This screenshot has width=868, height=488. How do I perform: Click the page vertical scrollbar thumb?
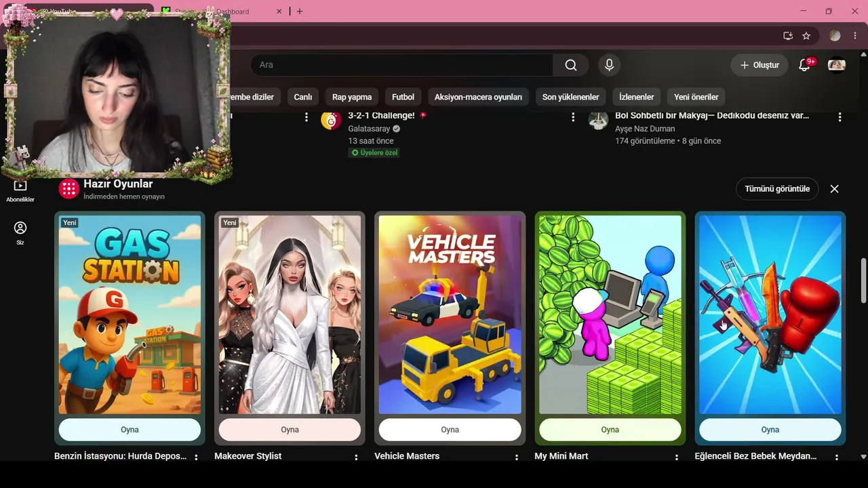coord(863,281)
